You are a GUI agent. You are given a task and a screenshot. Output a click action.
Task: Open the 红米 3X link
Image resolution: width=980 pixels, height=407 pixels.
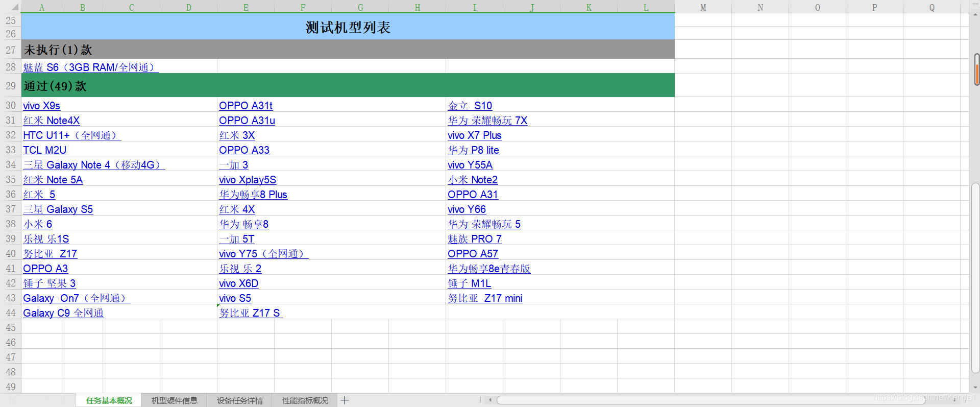[237, 135]
